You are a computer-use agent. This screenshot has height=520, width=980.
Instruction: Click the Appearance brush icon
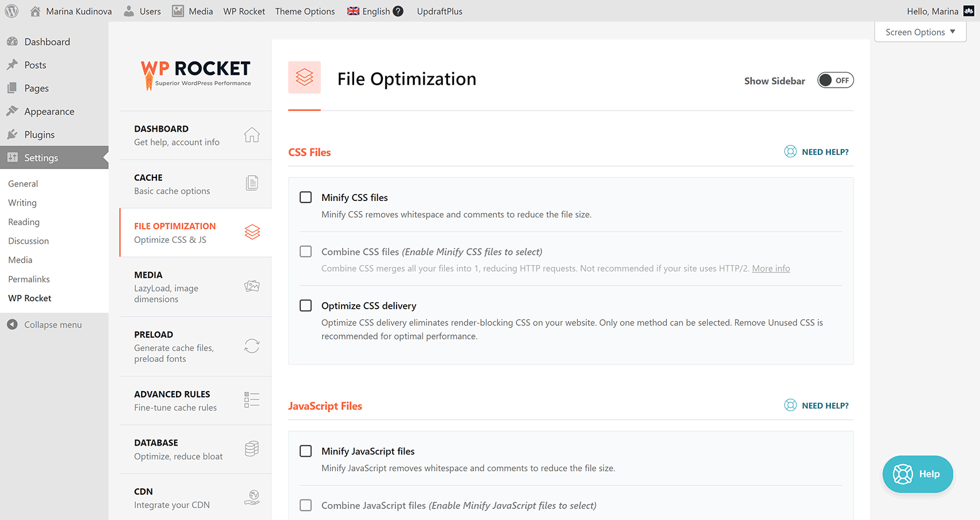click(x=12, y=111)
